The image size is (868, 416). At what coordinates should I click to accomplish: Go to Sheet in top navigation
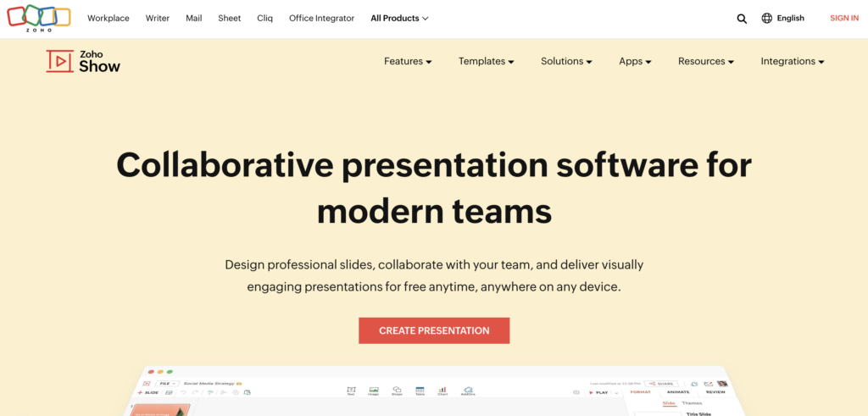(x=229, y=19)
